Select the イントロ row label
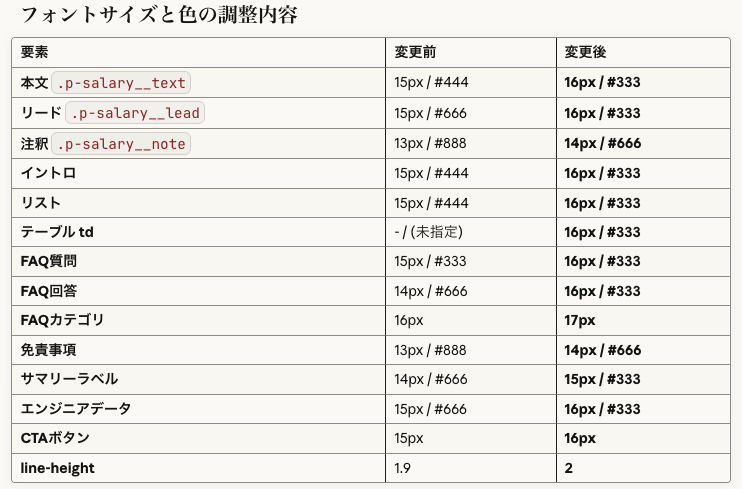This screenshot has height=489, width=742. (48, 173)
